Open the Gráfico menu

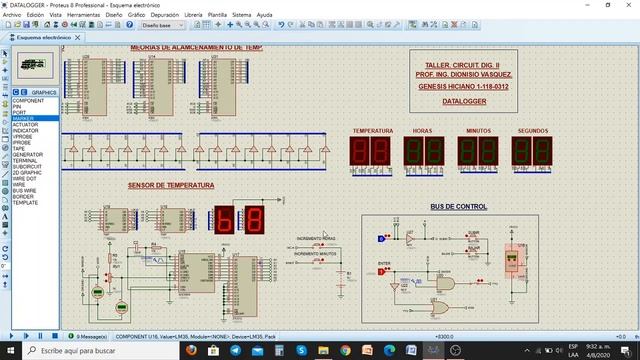[136, 15]
